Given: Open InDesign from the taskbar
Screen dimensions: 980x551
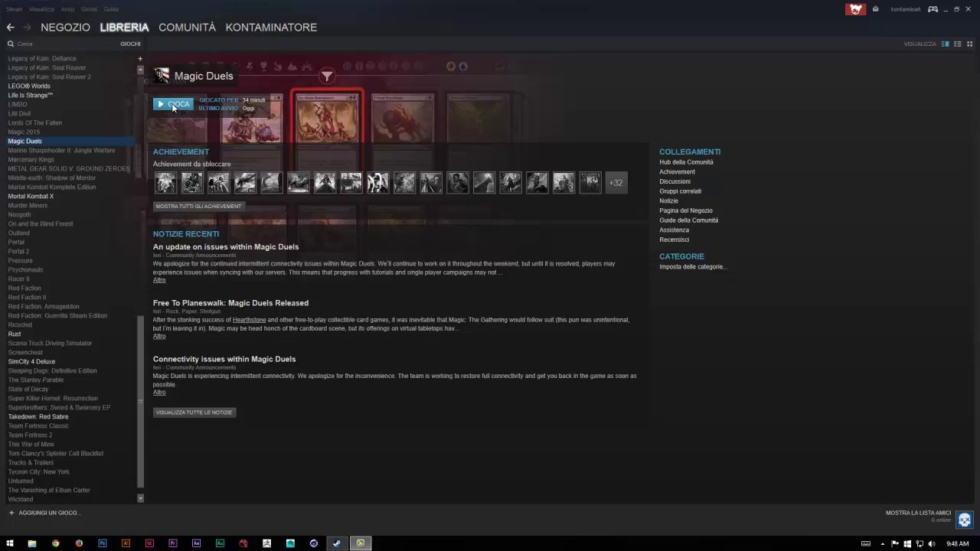Looking at the screenshot, I should coord(149,543).
